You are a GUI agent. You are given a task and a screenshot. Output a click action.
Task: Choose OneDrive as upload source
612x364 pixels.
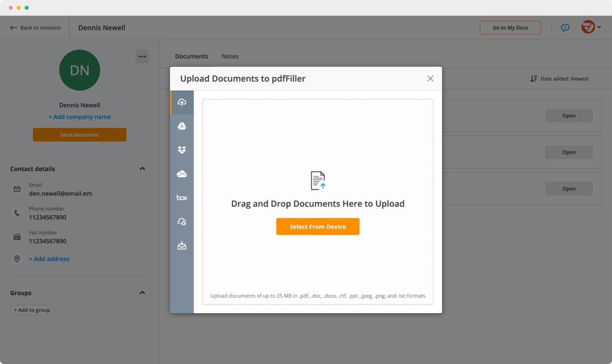click(182, 174)
